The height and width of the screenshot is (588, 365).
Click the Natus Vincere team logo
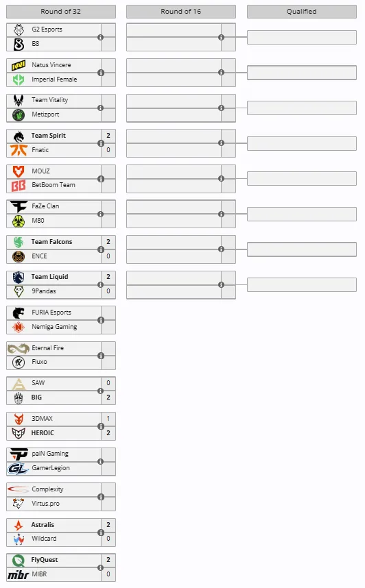(19, 65)
